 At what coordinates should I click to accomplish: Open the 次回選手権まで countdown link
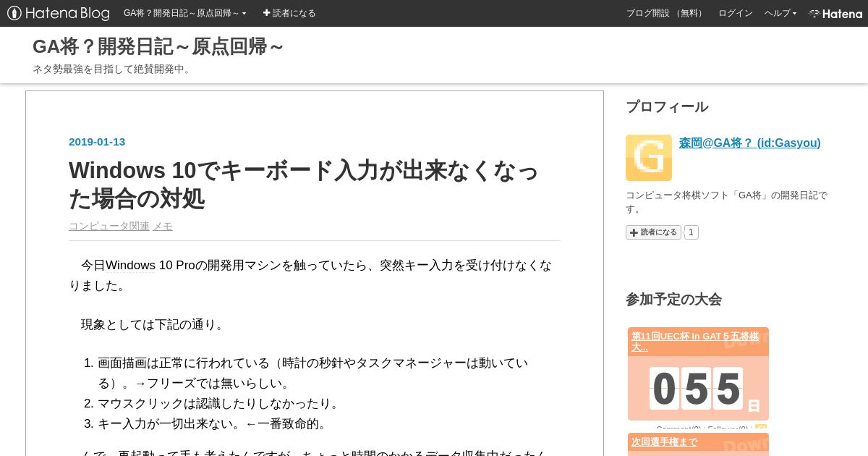click(x=664, y=442)
